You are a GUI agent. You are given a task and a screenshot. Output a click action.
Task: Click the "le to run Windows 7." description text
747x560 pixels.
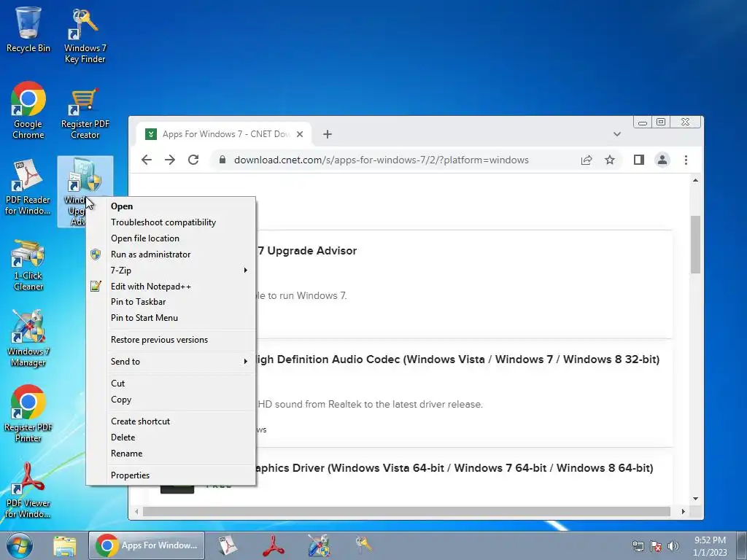(302, 296)
